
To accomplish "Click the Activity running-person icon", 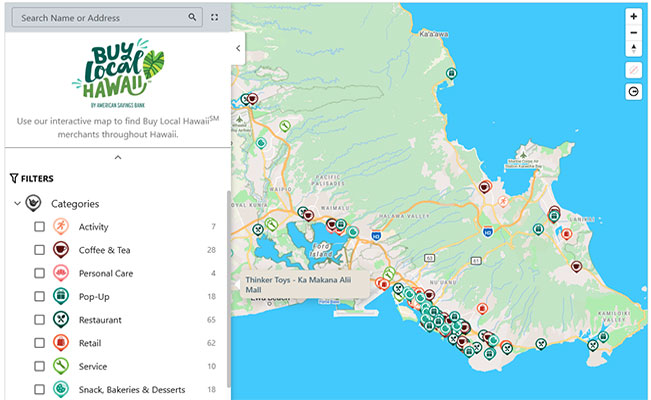I will (x=61, y=226).
